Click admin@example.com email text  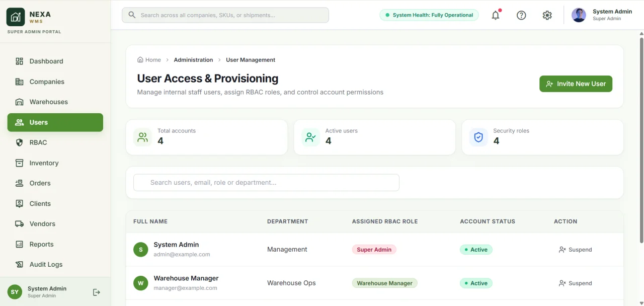182,255
